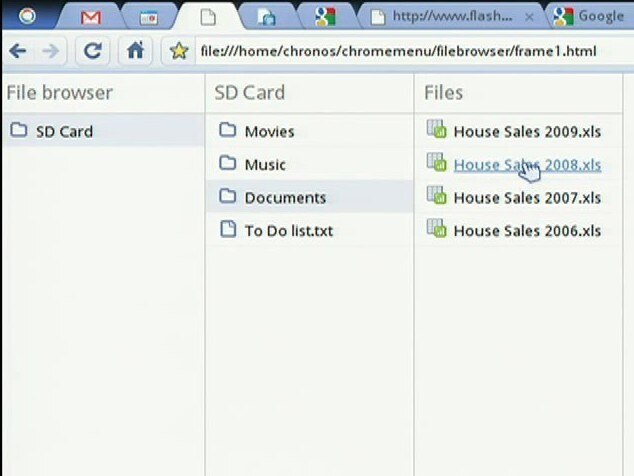Viewport: 634px width, 476px height.
Task: Open the Google tab next to the flash tab
Action: pos(325,17)
